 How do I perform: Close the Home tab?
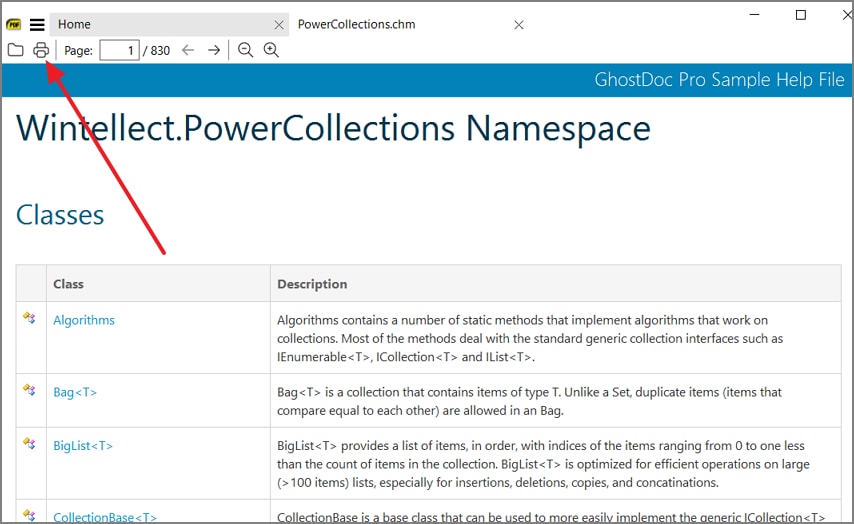coord(279,25)
